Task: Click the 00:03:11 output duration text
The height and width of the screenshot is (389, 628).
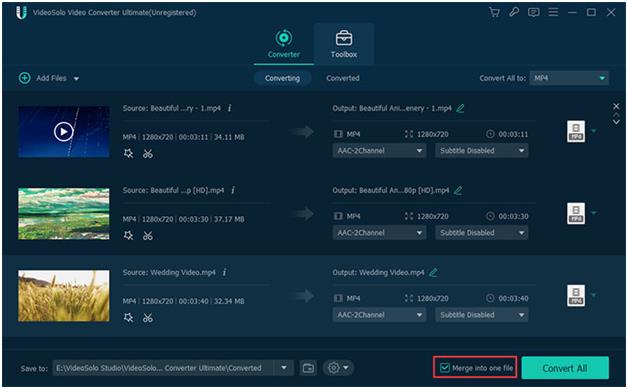Action: click(513, 134)
